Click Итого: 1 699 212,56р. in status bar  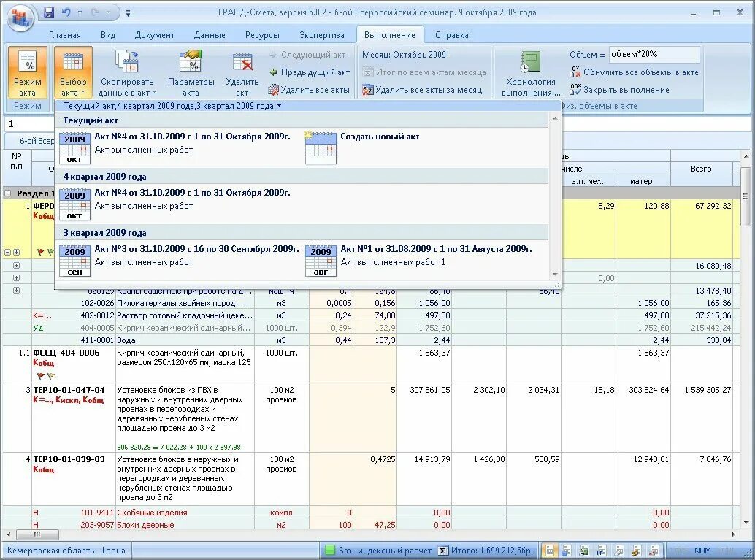[491, 551]
